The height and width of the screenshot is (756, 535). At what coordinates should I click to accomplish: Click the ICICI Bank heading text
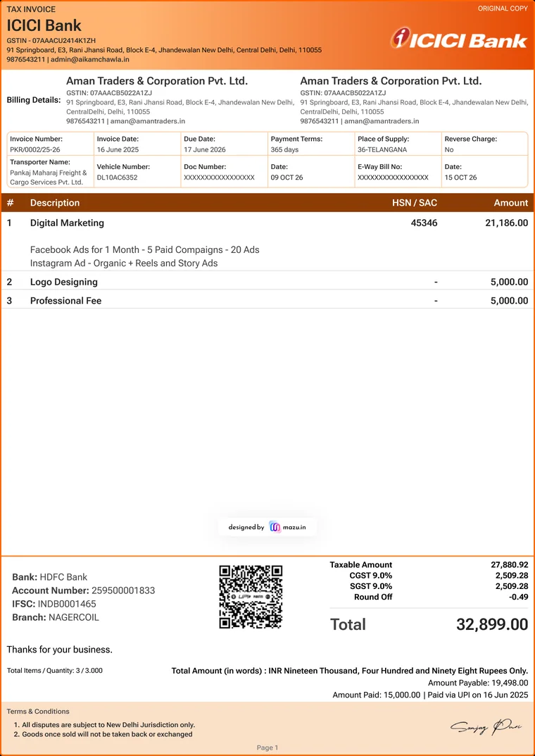click(x=44, y=25)
